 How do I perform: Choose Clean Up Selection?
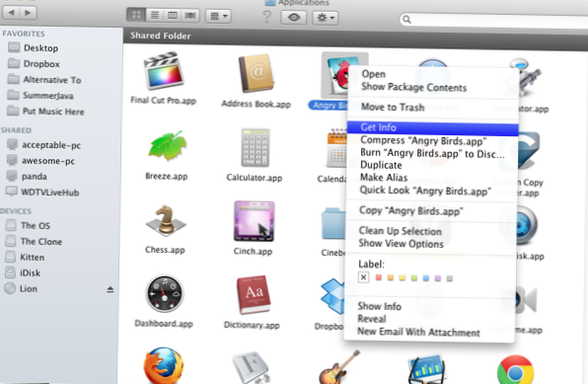(400, 231)
